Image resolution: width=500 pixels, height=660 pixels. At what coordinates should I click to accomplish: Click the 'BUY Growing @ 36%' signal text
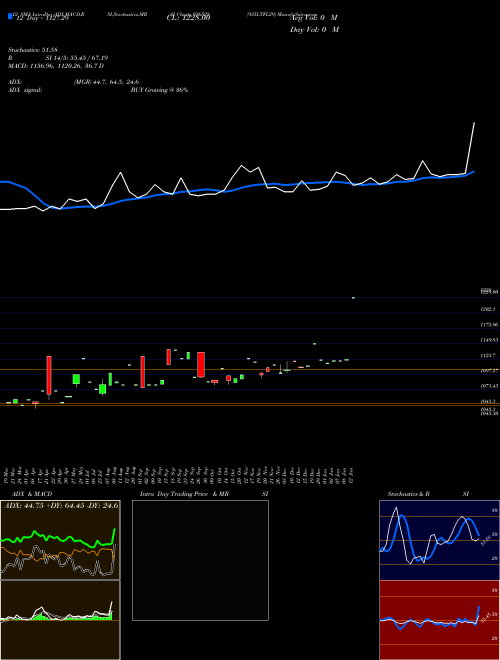(x=159, y=90)
